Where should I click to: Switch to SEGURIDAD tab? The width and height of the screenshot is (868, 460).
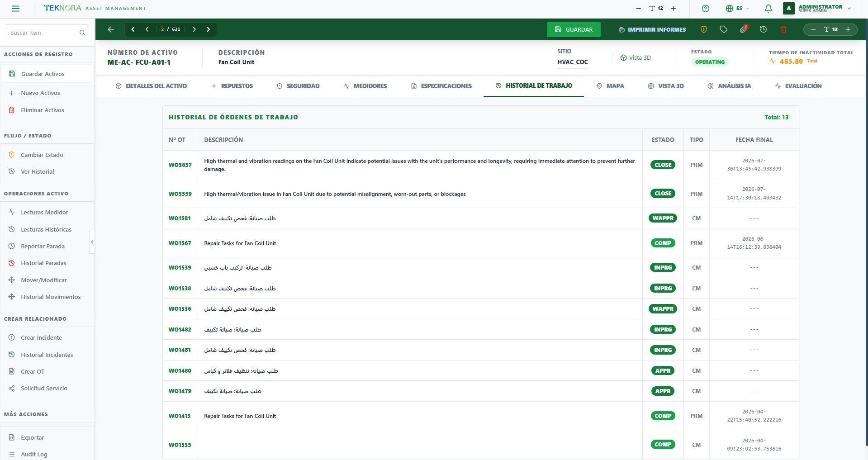tap(298, 86)
